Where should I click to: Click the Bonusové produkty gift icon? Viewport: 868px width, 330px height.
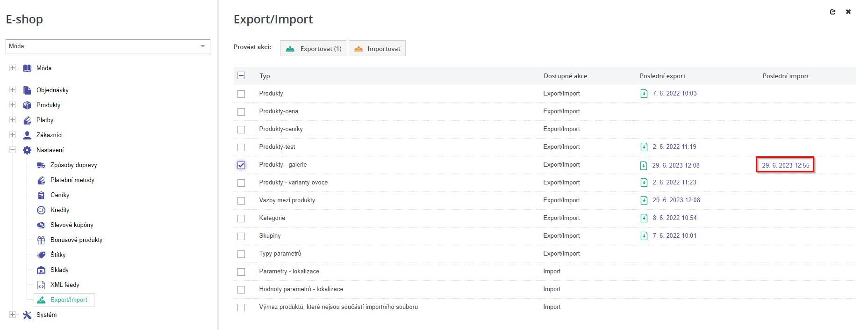click(x=41, y=240)
